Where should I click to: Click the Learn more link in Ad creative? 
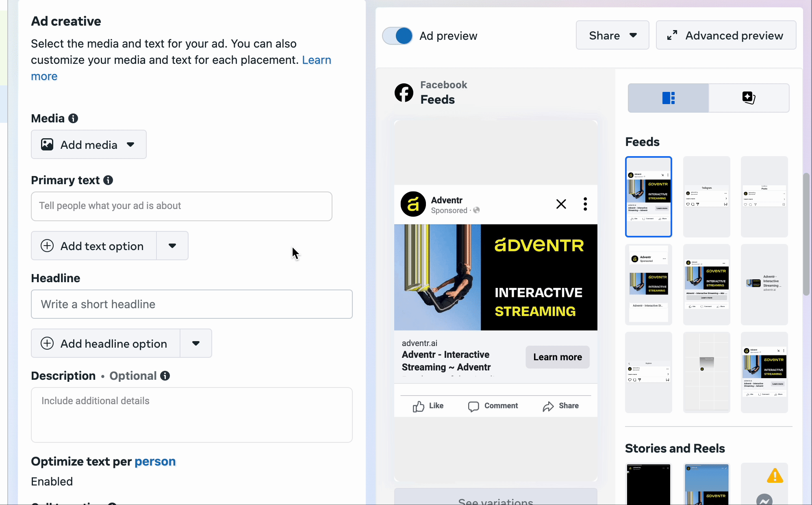click(316, 60)
